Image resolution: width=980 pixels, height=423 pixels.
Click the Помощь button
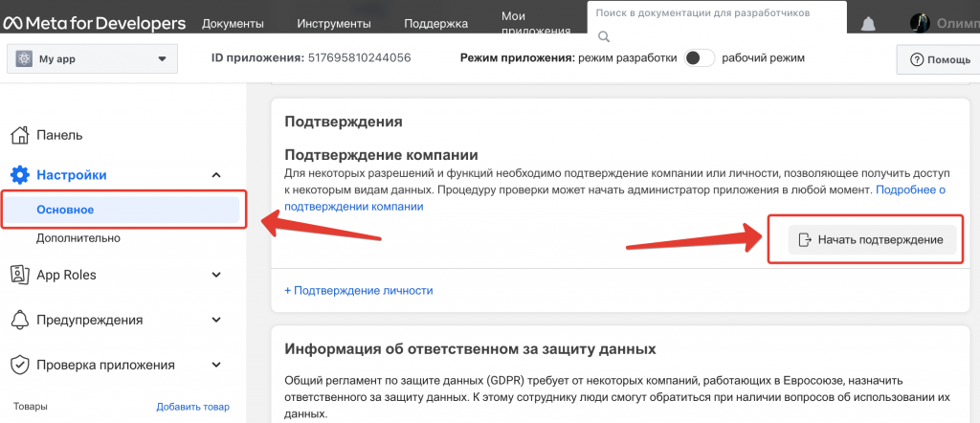[x=940, y=60]
